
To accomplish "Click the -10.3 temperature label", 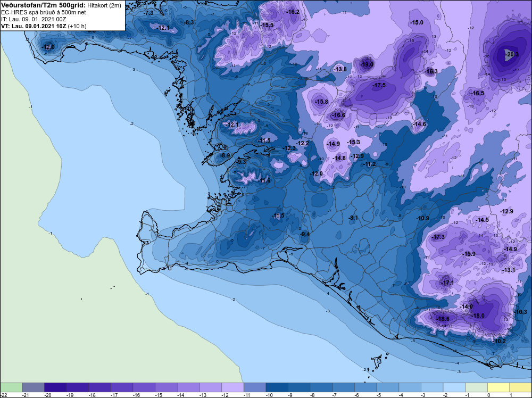I will (520, 312).
